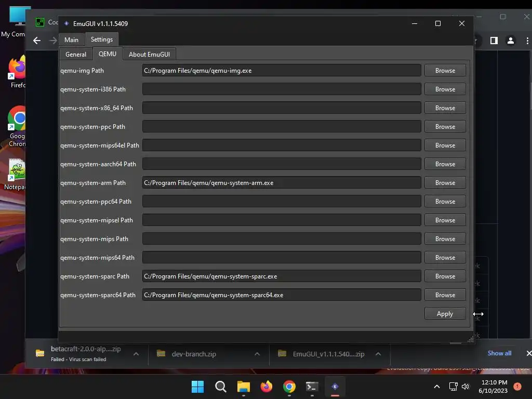Screen dimensions: 532x399
Task: Open the General settings sub-tab
Action: click(x=76, y=54)
